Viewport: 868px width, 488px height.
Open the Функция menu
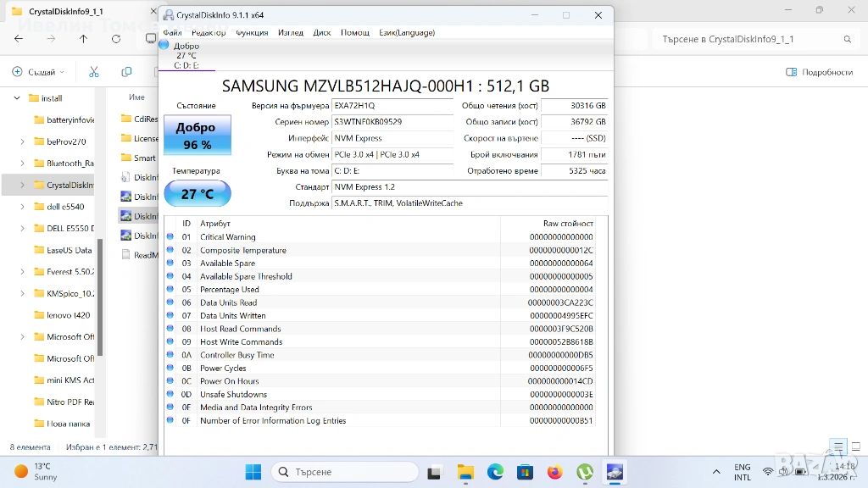click(x=252, y=32)
